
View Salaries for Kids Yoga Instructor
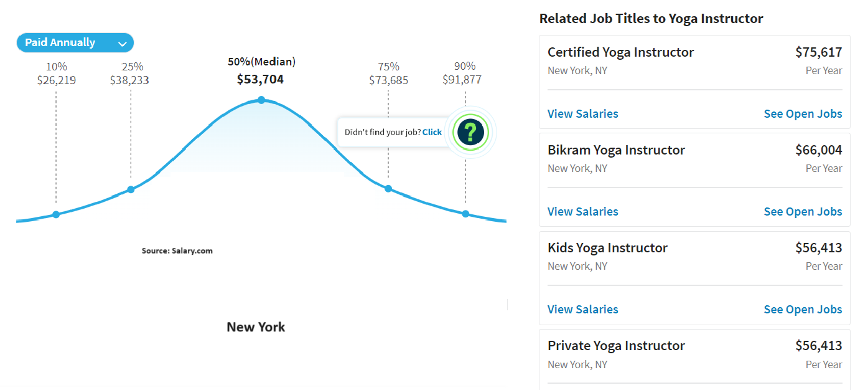pyautogui.click(x=582, y=309)
